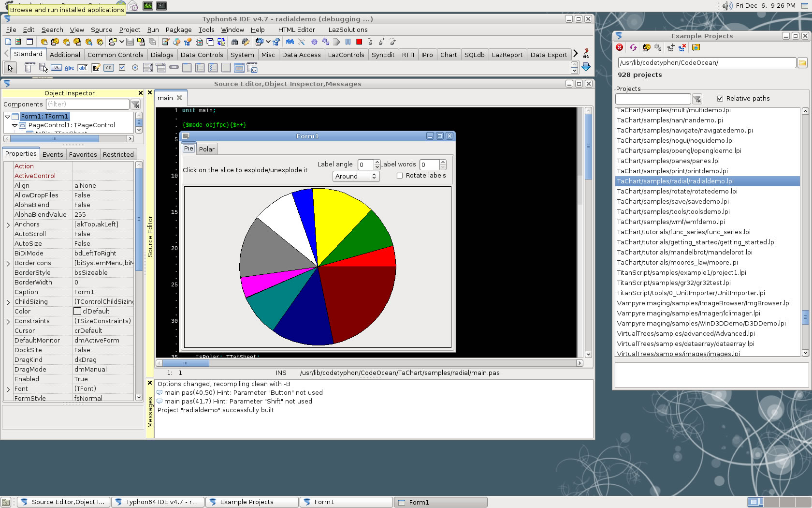The height and width of the screenshot is (508, 812).
Task: Switch to Example Projects in the taskbar
Action: coord(251,502)
